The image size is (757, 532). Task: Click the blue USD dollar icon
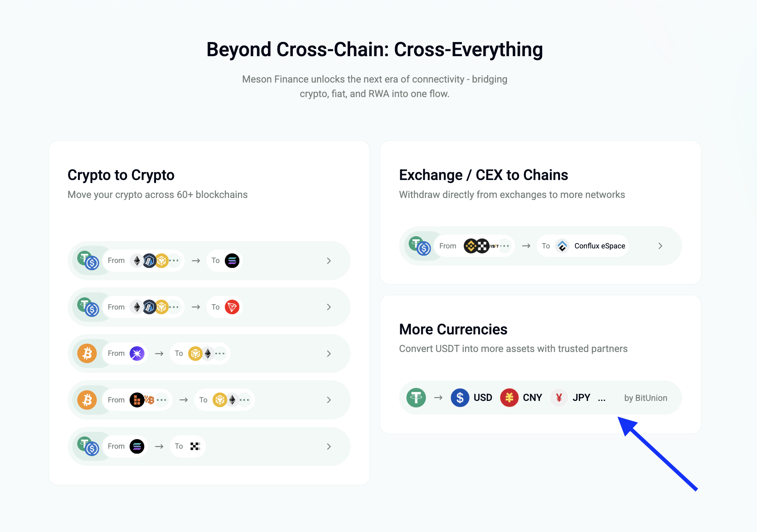pyautogui.click(x=460, y=398)
